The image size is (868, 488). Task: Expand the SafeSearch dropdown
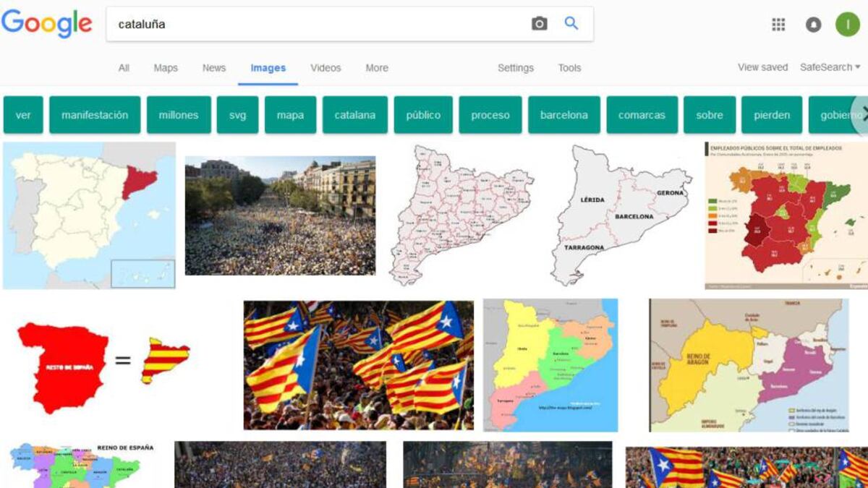coord(830,67)
